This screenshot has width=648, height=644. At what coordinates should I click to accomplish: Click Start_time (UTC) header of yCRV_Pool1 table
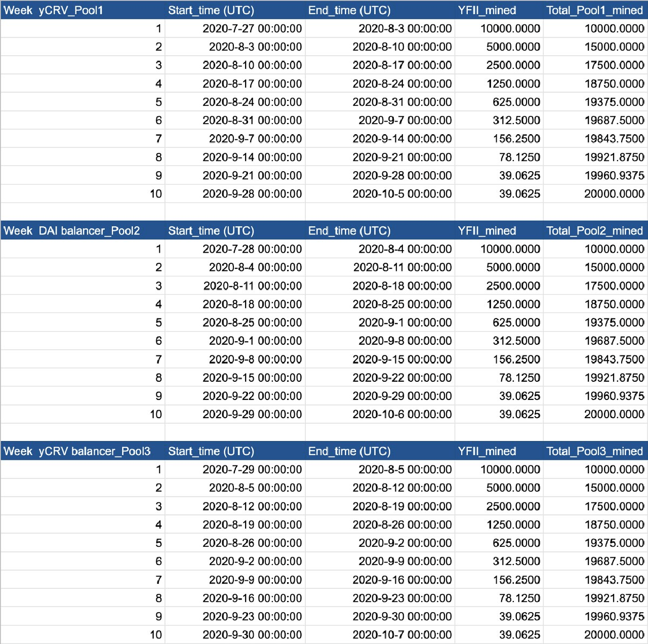(x=235, y=10)
